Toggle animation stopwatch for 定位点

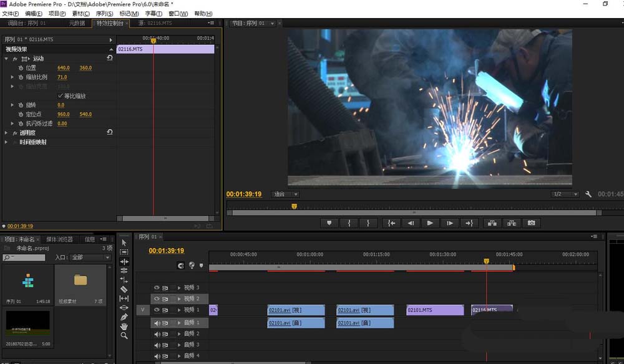21,114
